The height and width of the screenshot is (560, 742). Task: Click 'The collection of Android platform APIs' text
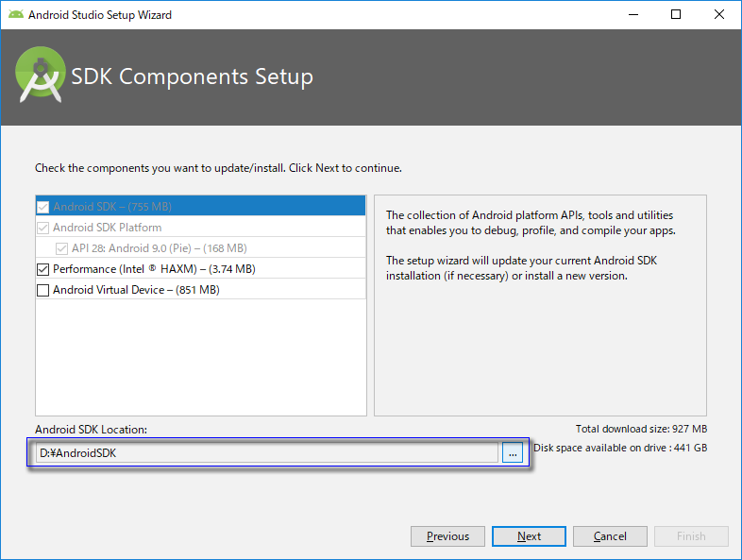click(x=531, y=223)
